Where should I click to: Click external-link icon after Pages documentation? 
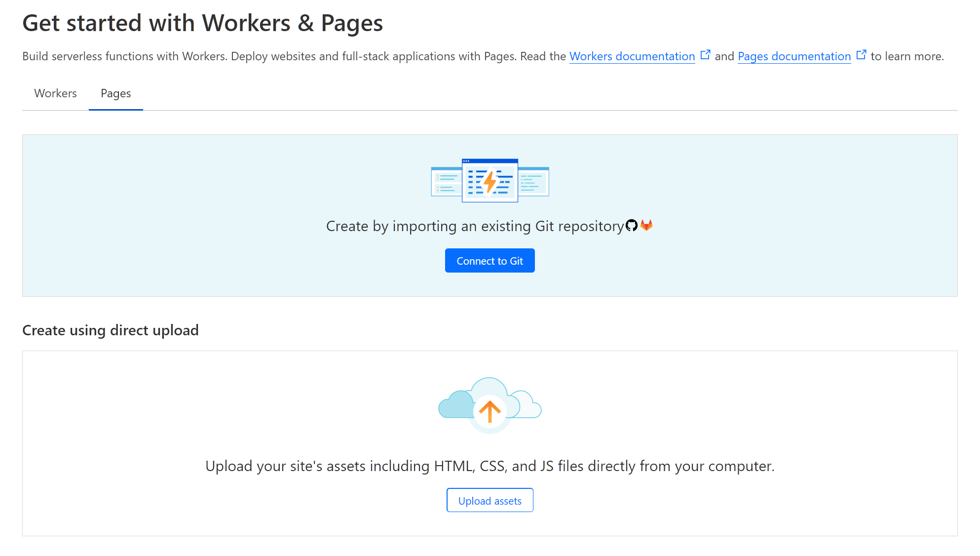click(862, 55)
